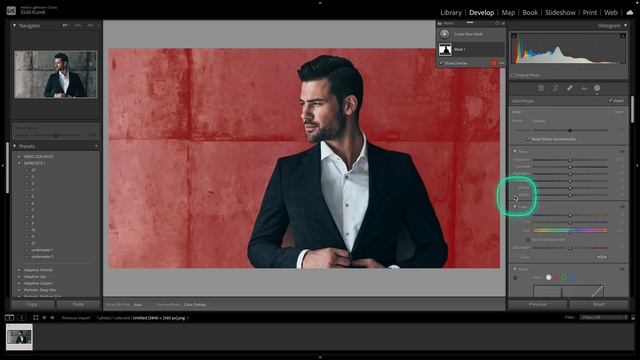Click the curve target adjustment tool icon
Screen dimensions: 640x360
[x=515, y=278]
